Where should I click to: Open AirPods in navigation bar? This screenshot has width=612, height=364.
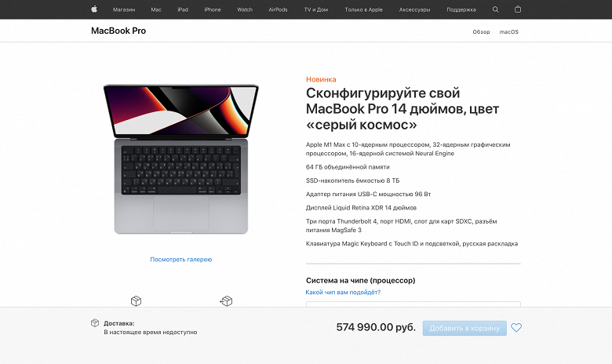278,9
